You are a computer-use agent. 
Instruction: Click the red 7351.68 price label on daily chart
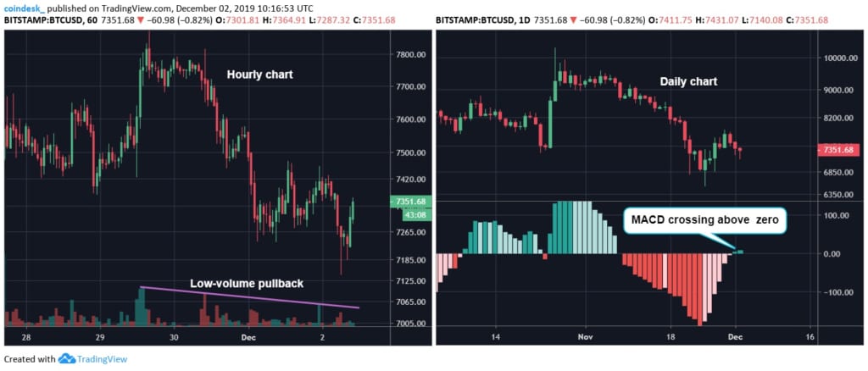coord(839,150)
